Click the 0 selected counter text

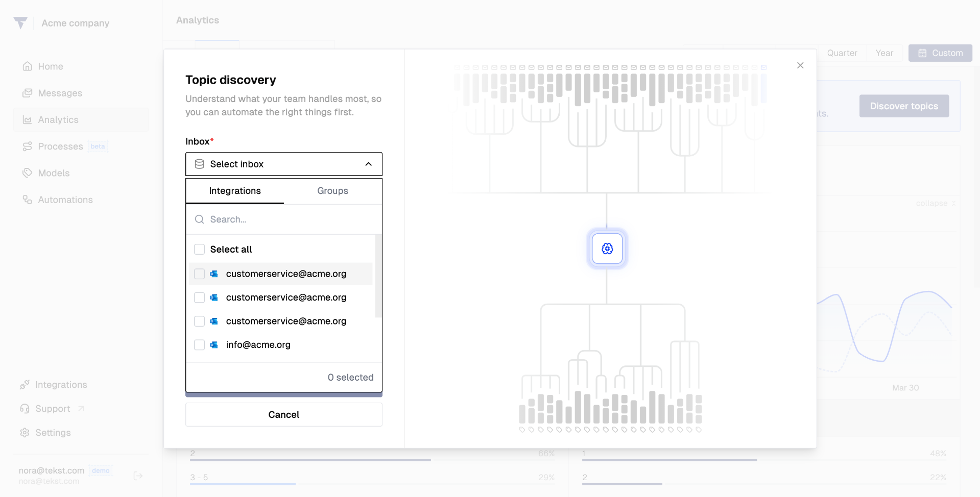click(351, 378)
